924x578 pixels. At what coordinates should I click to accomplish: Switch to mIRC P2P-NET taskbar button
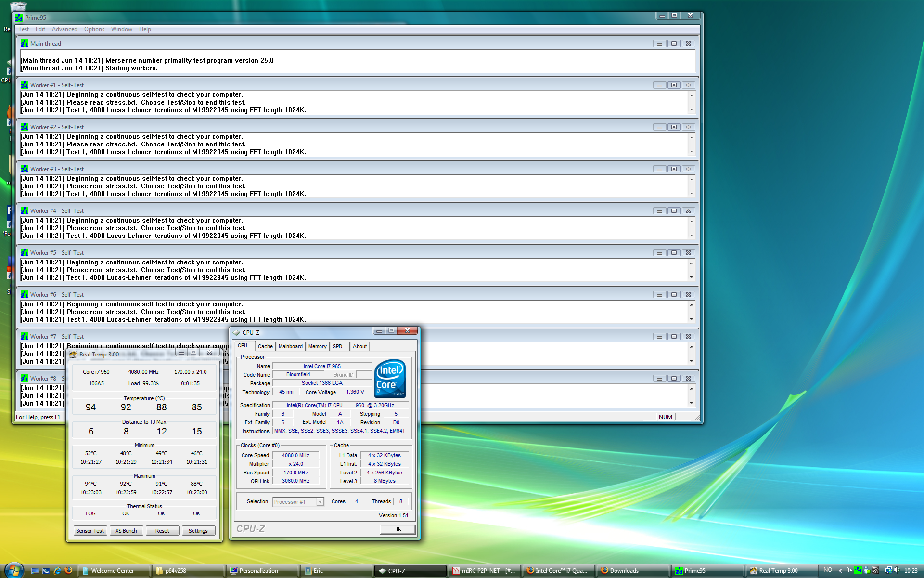(485, 571)
